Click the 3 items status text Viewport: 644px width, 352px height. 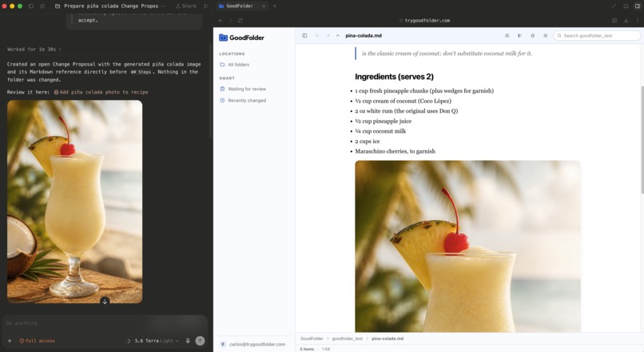[x=306, y=349]
